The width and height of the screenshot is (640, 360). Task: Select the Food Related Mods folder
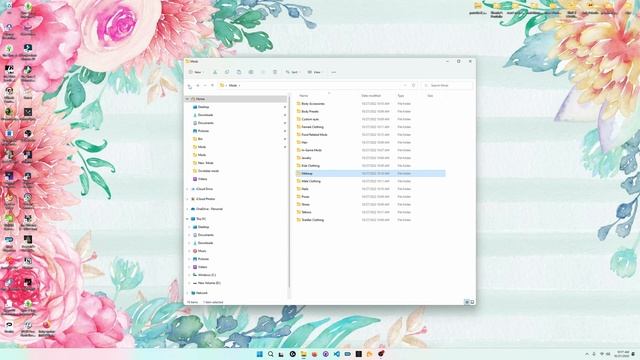[x=314, y=135]
